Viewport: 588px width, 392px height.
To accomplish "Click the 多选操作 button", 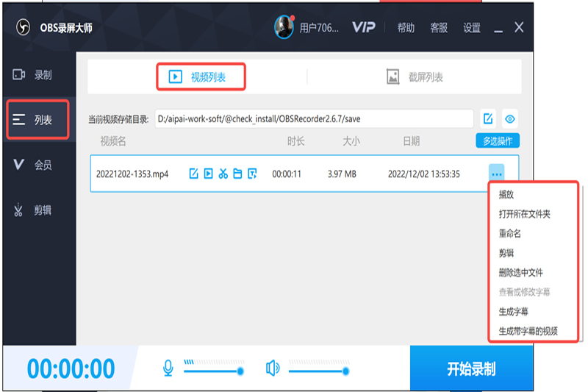I will [498, 141].
